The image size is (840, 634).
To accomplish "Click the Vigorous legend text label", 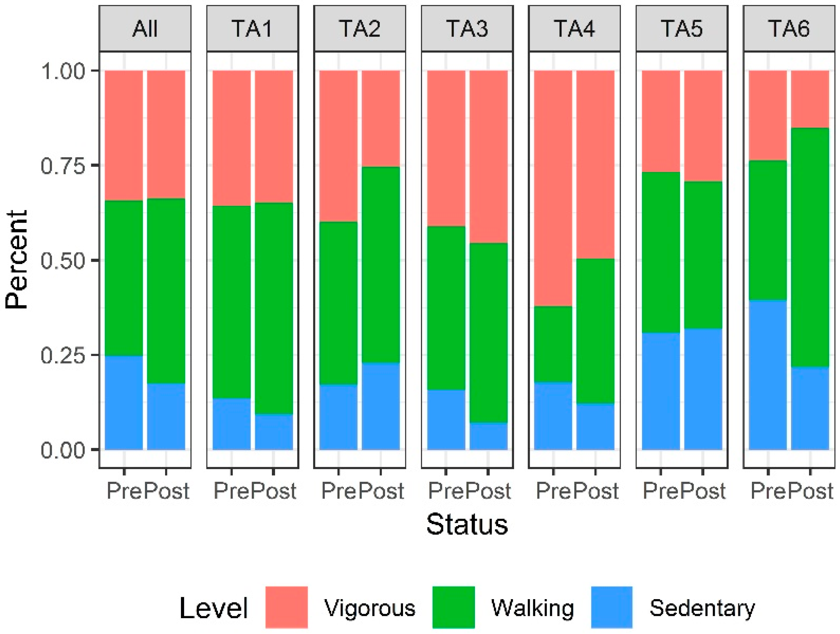I will point(369,608).
